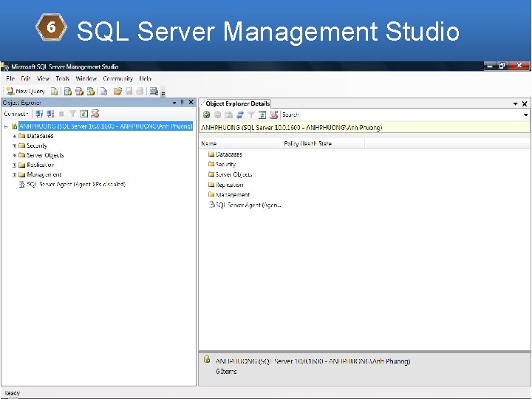Select the Object Explorer Details tab
532x399 pixels.
(x=237, y=103)
